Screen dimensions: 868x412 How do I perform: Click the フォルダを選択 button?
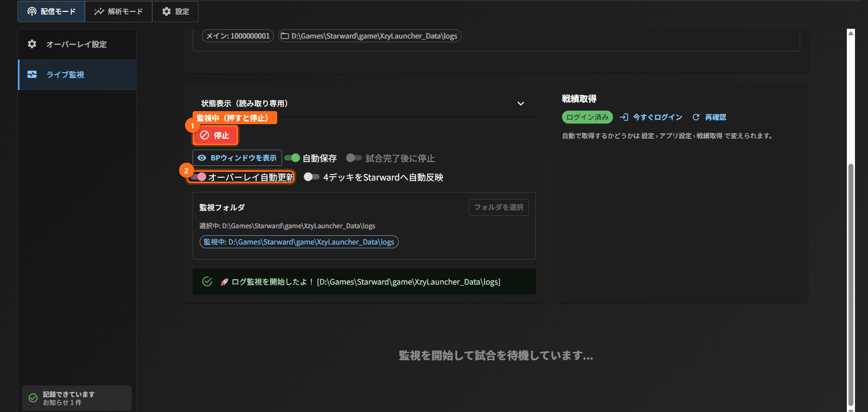(499, 207)
